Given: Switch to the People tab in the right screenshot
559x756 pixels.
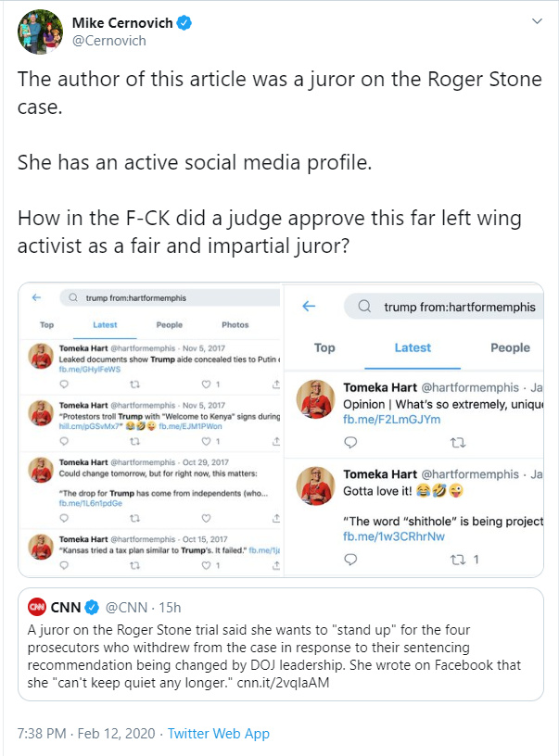Looking at the screenshot, I should pyautogui.click(x=510, y=347).
